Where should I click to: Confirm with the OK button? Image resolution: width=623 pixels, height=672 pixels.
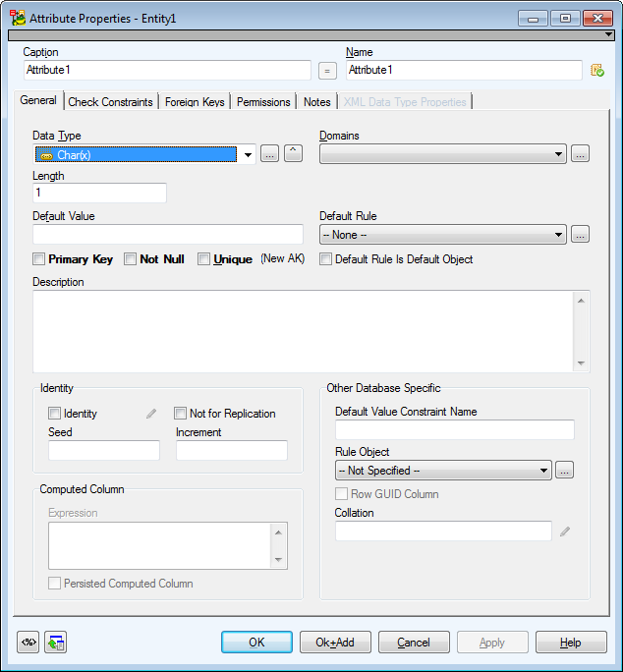click(x=256, y=642)
